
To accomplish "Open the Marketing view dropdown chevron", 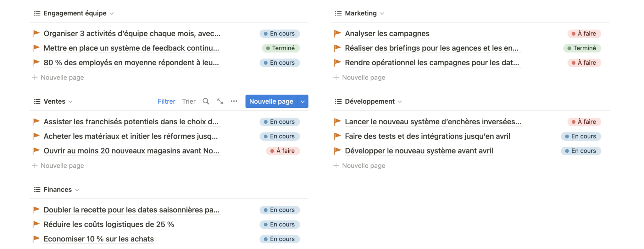I will tap(382, 14).
